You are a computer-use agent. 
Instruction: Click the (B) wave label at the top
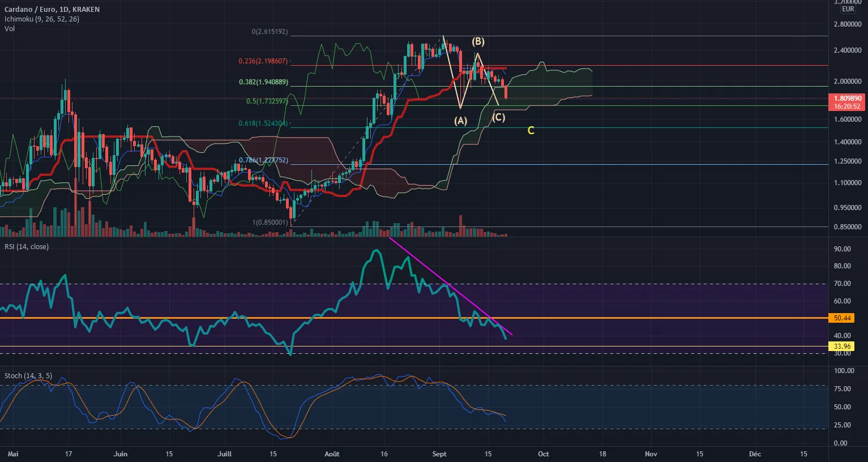point(478,41)
